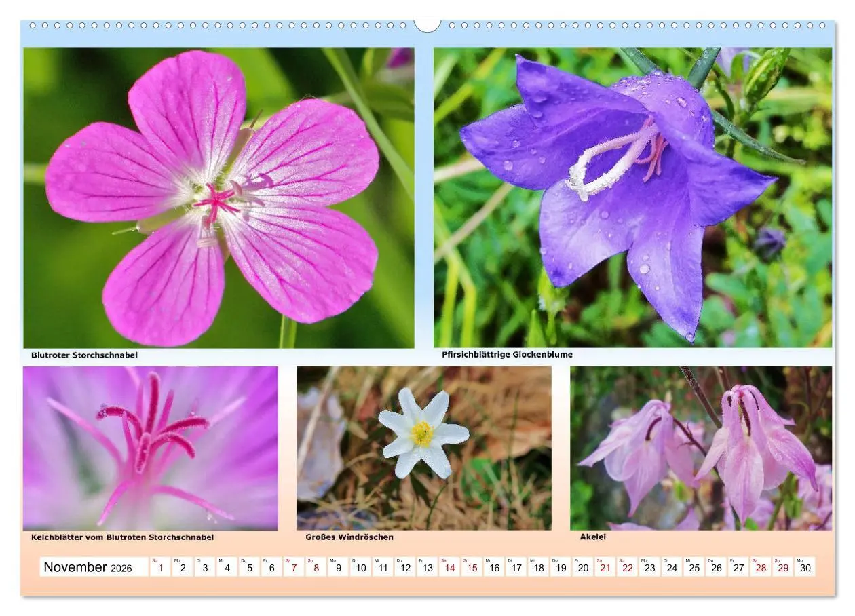This screenshot has width=855, height=616.
Task: Click the caption Großes Windröschen
Action: pyautogui.click(x=349, y=537)
